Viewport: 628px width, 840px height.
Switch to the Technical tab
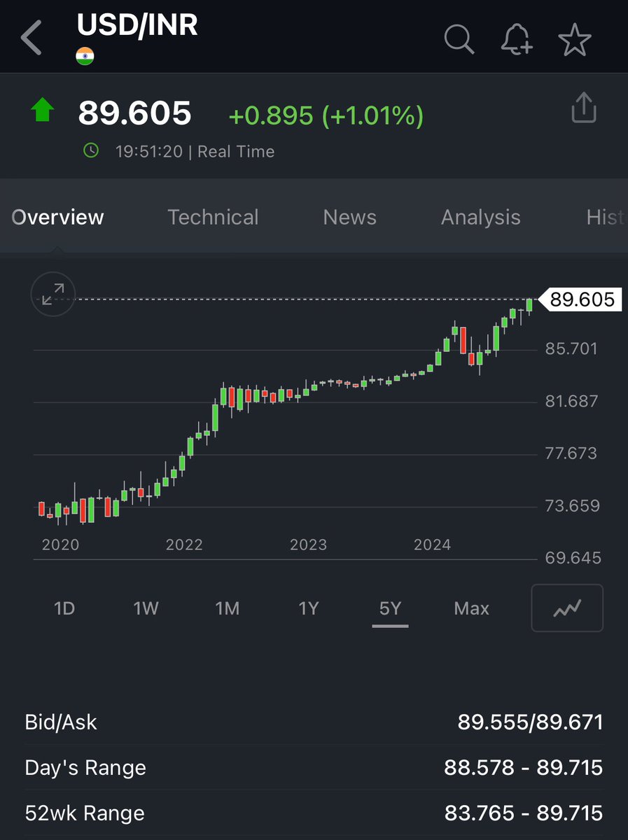213,217
